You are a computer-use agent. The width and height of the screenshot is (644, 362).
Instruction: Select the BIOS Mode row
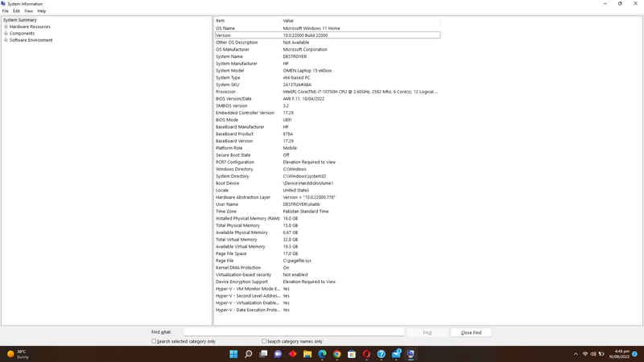pyautogui.click(x=328, y=120)
